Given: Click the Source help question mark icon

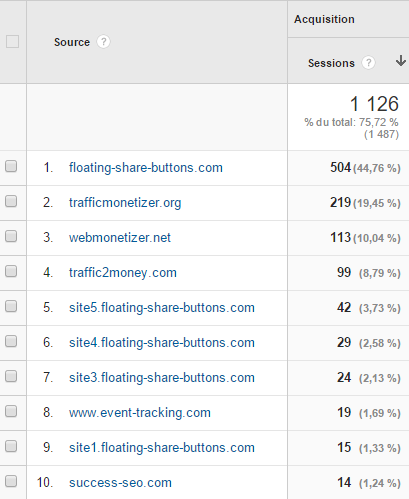Looking at the screenshot, I should click(103, 42).
